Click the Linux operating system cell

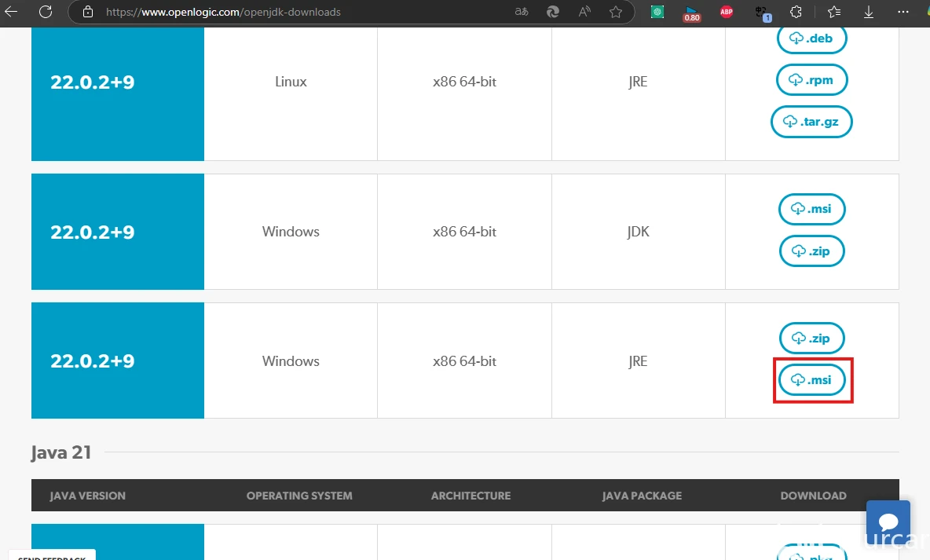pyautogui.click(x=291, y=82)
